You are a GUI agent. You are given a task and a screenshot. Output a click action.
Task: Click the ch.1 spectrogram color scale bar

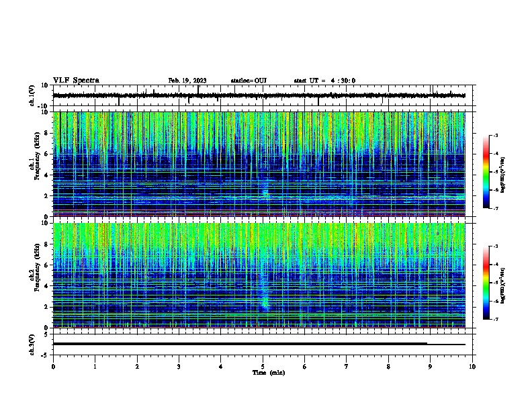pyautogui.click(x=486, y=172)
